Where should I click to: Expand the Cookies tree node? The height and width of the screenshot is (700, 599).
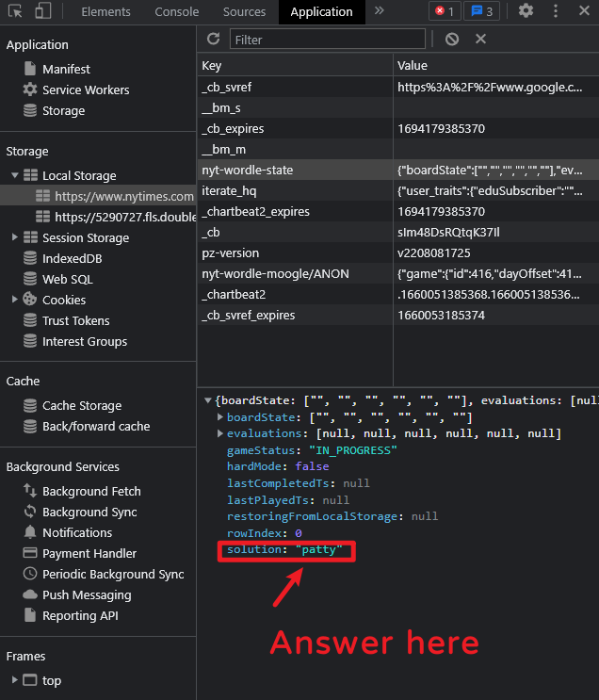click(x=15, y=300)
